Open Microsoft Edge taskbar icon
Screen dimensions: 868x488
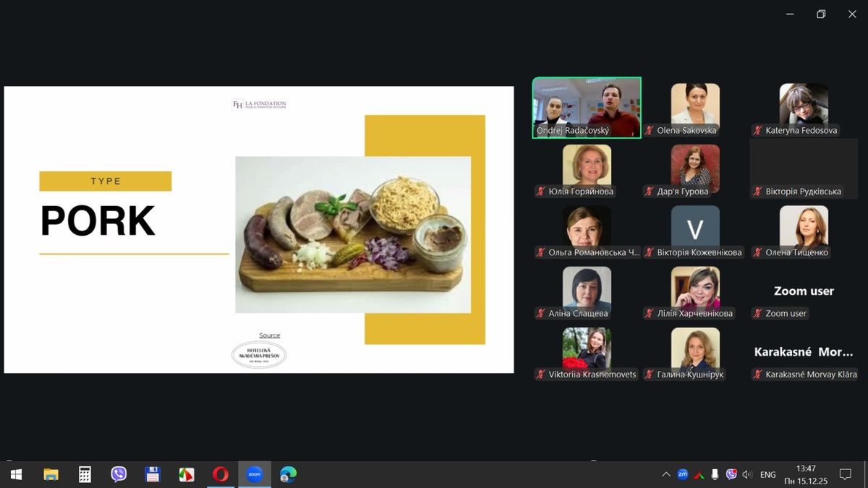click(289, 474)
